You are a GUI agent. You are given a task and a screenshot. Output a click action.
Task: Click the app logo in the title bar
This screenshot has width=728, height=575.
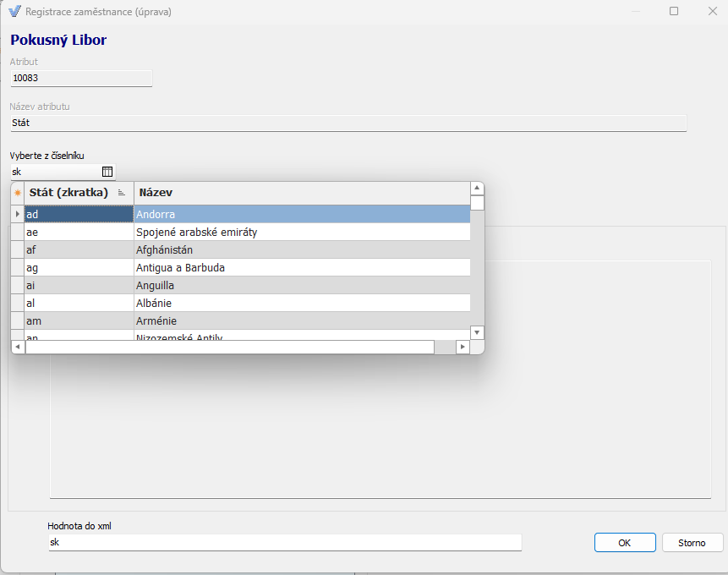click(x=14, y=12)
